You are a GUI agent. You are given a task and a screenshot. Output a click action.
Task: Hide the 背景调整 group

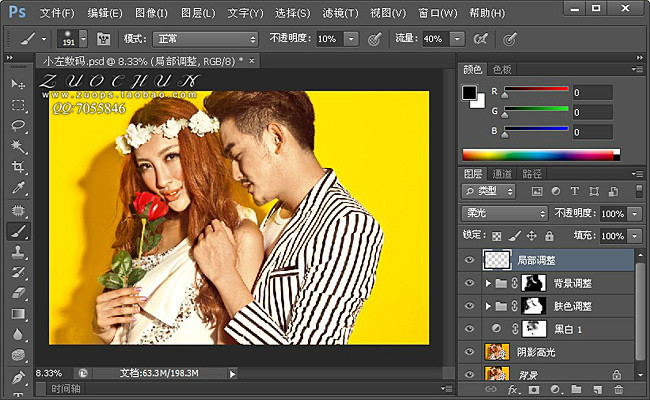(469, 283)
